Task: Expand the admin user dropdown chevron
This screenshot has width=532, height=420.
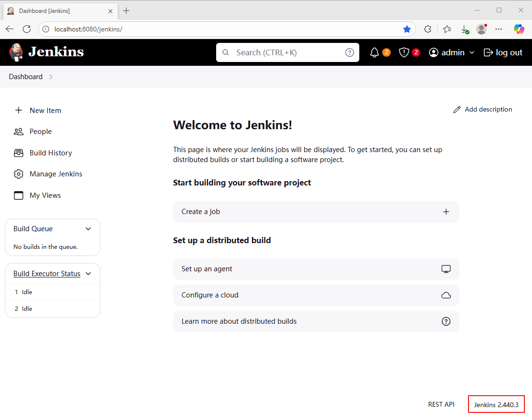Action: (x=471, y=52)
